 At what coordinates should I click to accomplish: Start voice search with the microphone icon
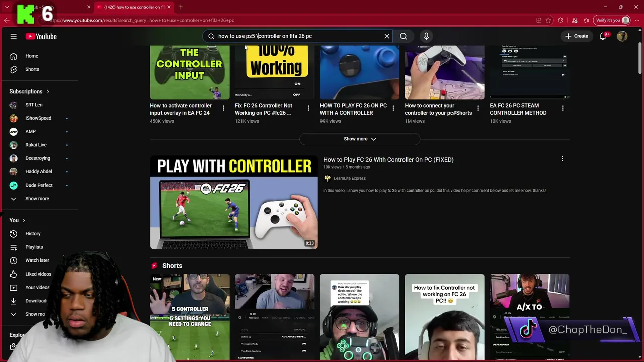[x=426, y=36]
